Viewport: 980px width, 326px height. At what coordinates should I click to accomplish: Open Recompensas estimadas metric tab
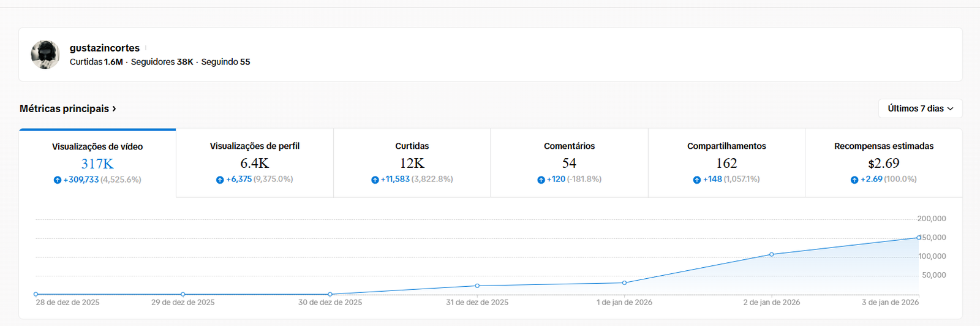click(x=884, y=163)
